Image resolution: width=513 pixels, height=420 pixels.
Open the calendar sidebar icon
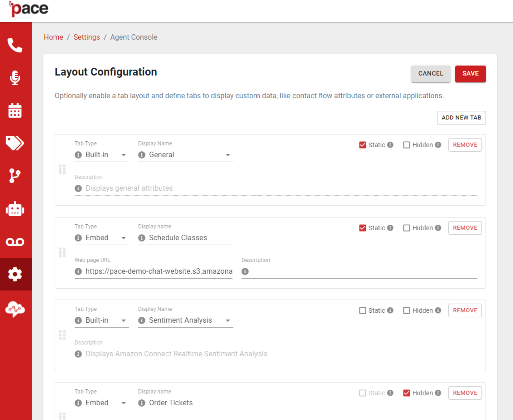15,111
